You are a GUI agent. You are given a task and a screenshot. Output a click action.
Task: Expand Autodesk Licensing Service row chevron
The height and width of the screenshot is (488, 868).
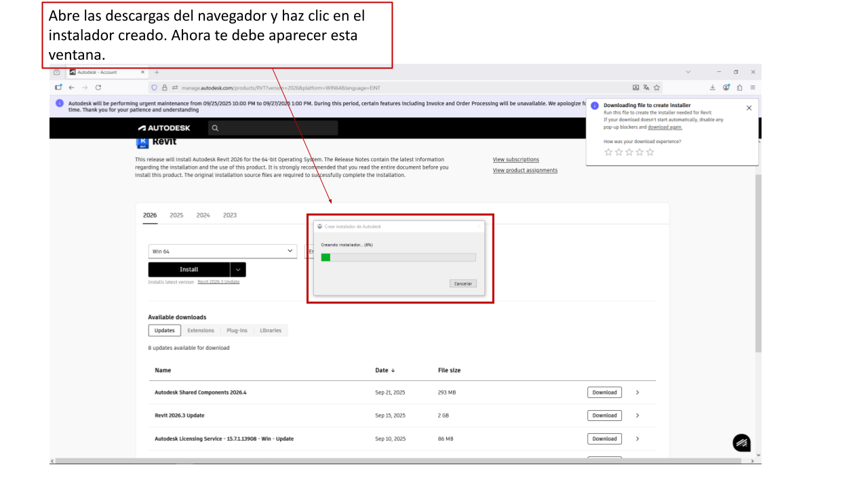click(637, 439)
